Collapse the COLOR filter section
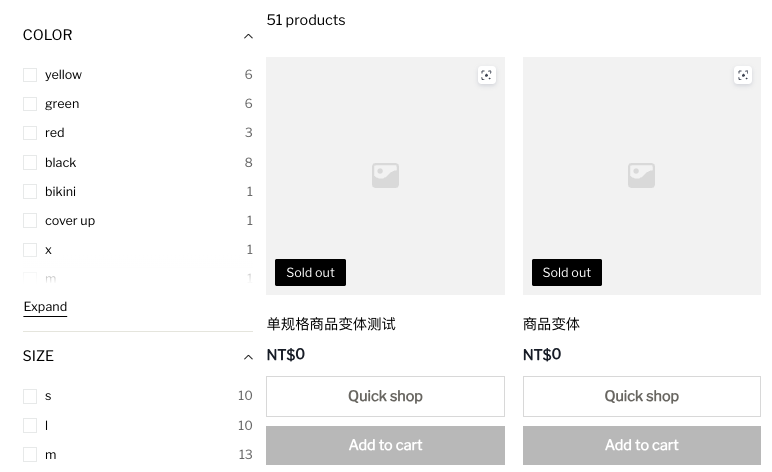Viewport: 772px width, 472px height. (248, 36)
